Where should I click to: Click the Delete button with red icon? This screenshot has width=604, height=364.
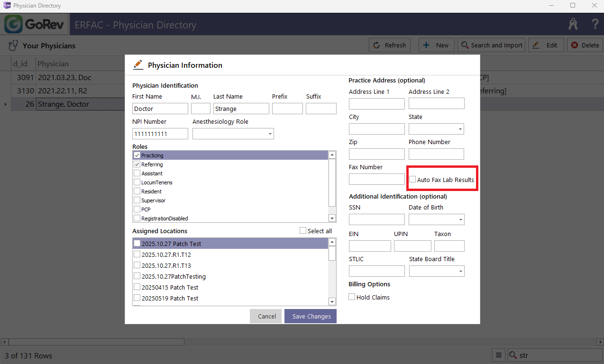click(x=585, y=45)
